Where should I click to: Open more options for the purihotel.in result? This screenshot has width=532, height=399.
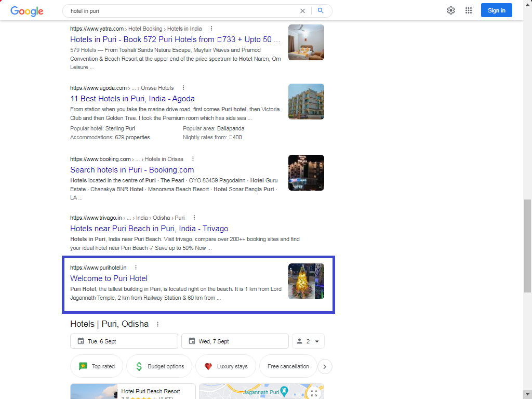pyautogui.click(x=136, y=268)
